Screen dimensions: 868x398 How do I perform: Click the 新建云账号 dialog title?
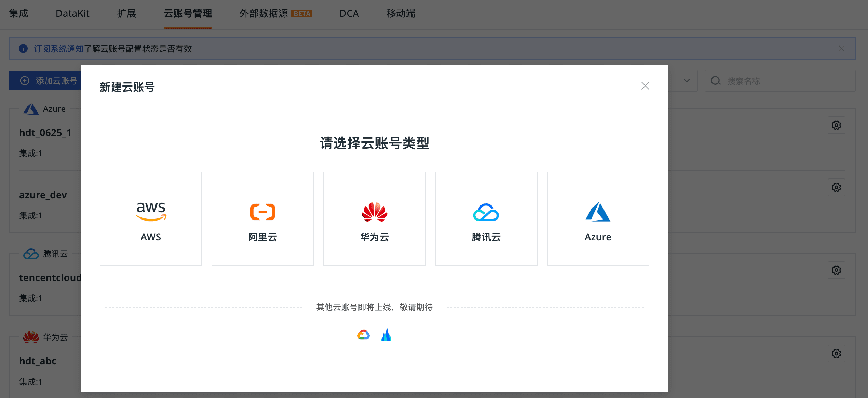click(127, 87)
